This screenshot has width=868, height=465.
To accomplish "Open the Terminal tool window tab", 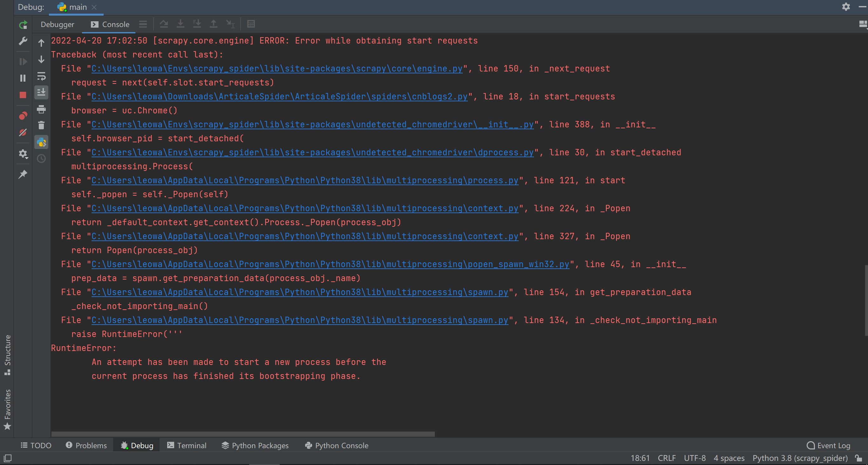I will [x=187, y=446].
